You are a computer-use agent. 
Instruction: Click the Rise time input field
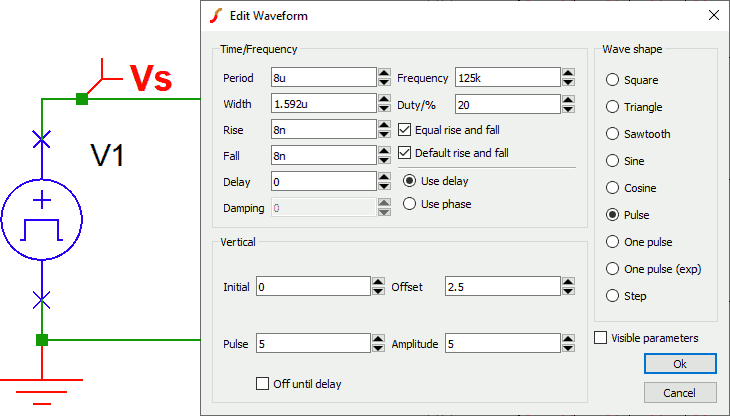[x=324, y=130]
